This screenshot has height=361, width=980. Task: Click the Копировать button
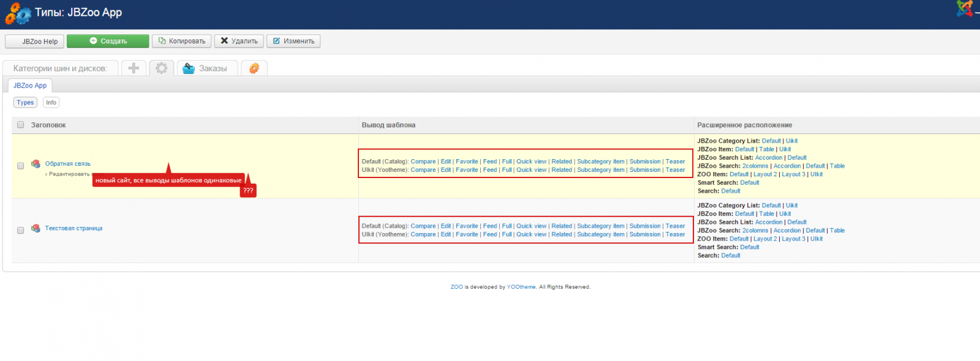[181, 41]
